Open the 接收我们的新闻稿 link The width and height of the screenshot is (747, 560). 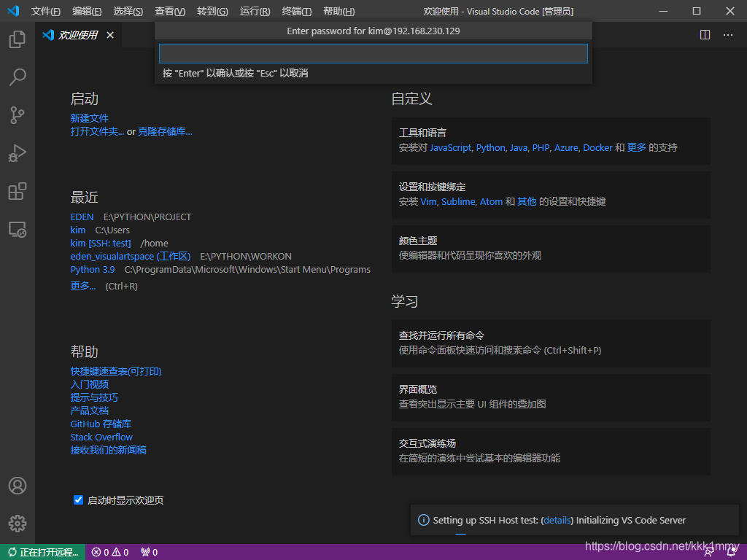[109, 450]
